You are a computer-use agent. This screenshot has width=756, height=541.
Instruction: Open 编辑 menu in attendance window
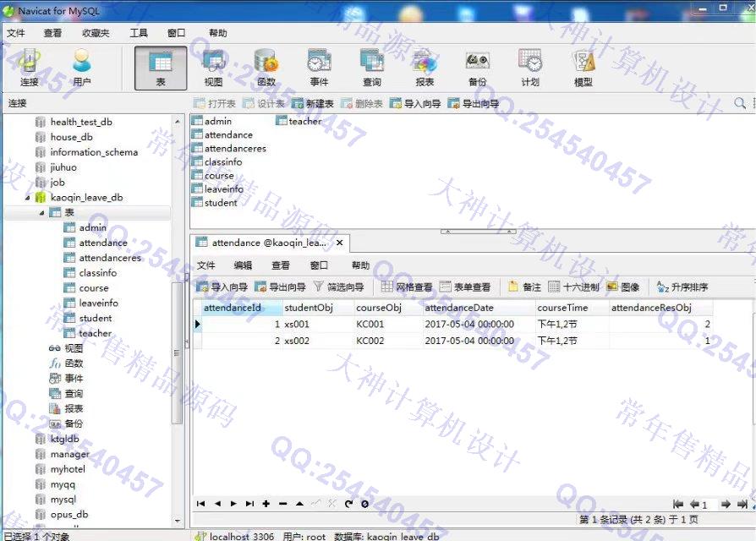point(243,265)
